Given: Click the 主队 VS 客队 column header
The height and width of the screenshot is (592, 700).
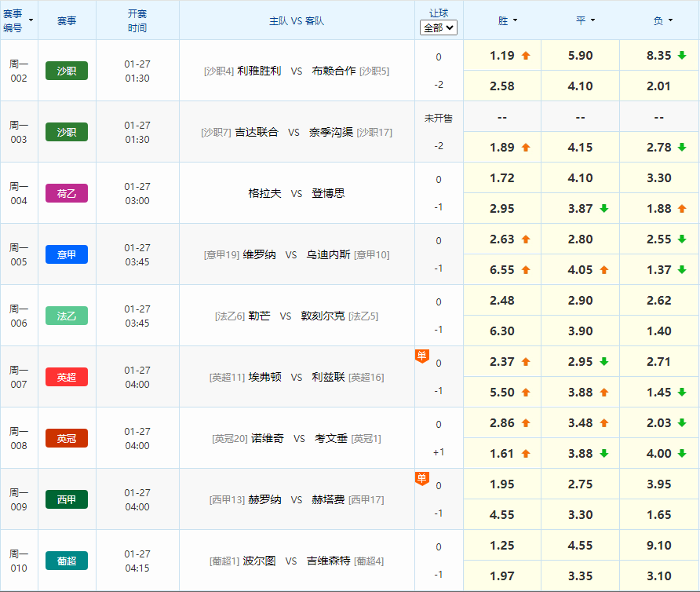Looking at the screenshot, I should pos(297,20).
